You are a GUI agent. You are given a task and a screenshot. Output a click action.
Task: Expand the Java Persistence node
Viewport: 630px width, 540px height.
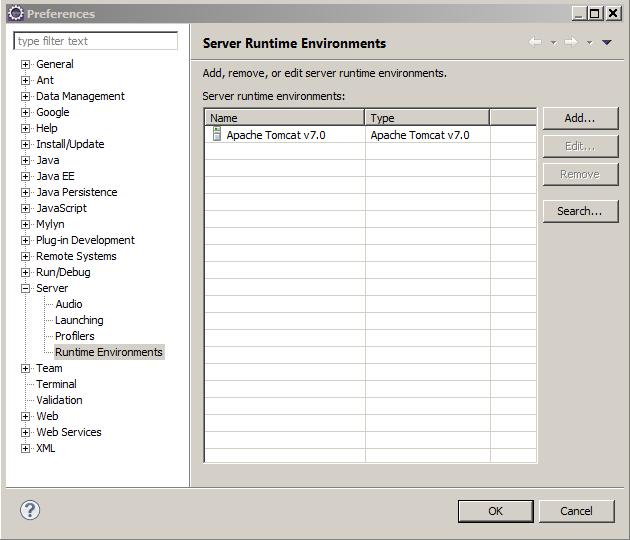(x=25, y=192)
